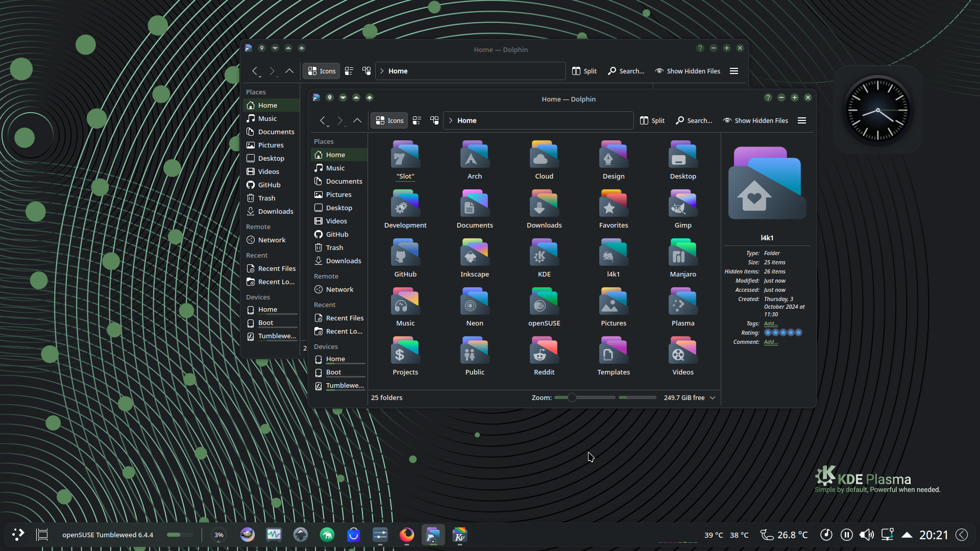Image resolution: width=980 pixels, height=551 pixels.
Task: Pin front Dolphin window on all desktops
Action: [330, 97]
